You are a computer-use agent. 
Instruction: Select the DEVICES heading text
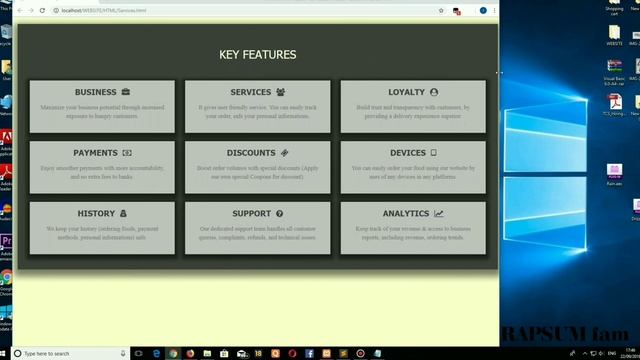point(408,153)
